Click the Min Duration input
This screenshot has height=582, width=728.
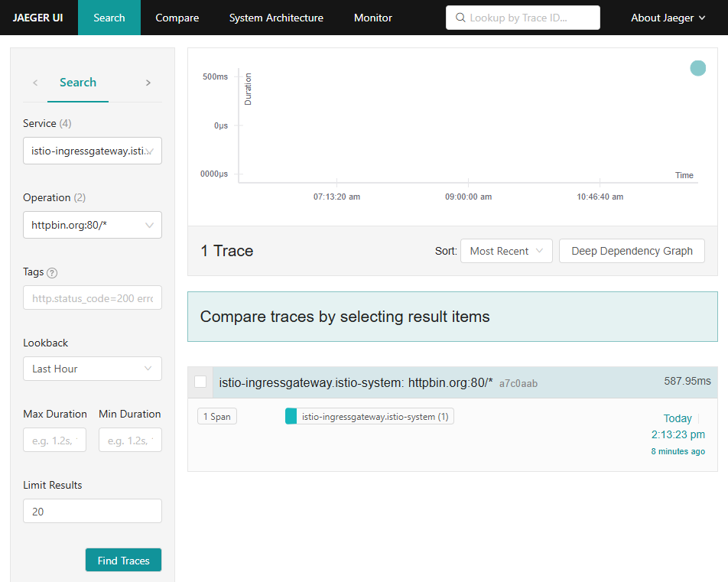130,440
